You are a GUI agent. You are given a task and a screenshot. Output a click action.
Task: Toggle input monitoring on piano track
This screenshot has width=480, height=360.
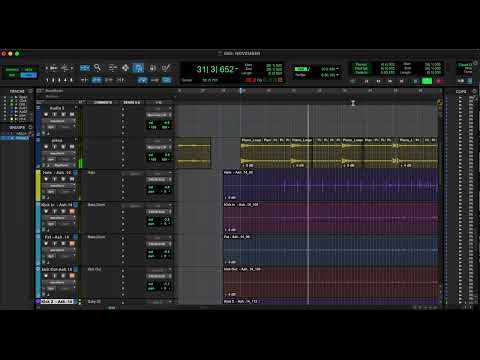click(55, 147)
